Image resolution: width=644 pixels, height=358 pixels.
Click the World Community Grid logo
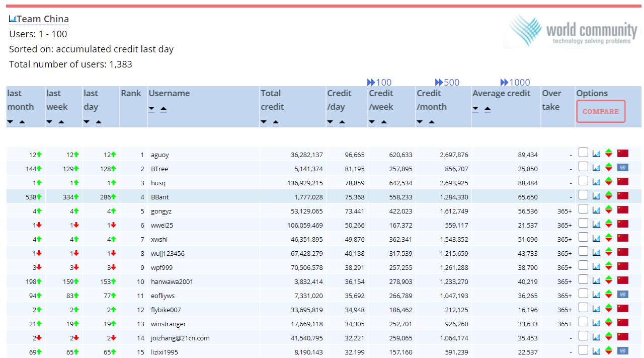click(571, 31)
